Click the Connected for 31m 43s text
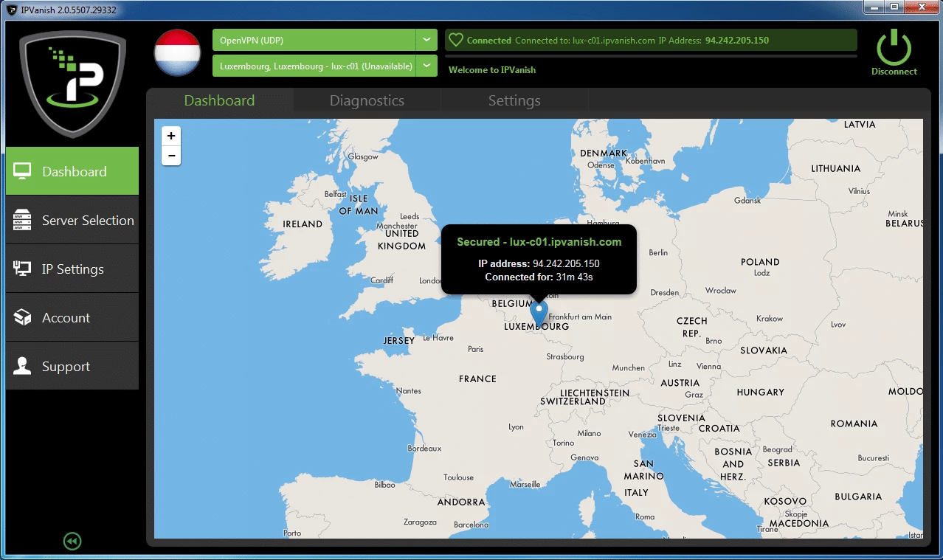Screen dimensions: 943x560 tap(539, 277)
